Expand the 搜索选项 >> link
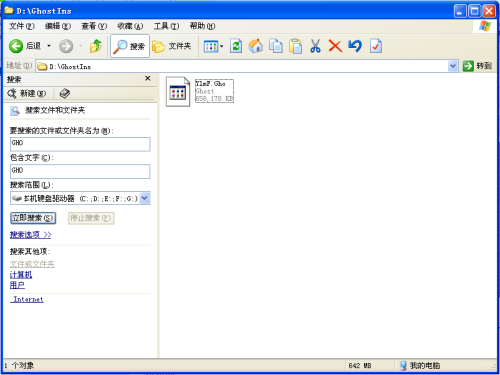Image resolution: width=500 pixels, height=375 pixels. click(30, 235)
